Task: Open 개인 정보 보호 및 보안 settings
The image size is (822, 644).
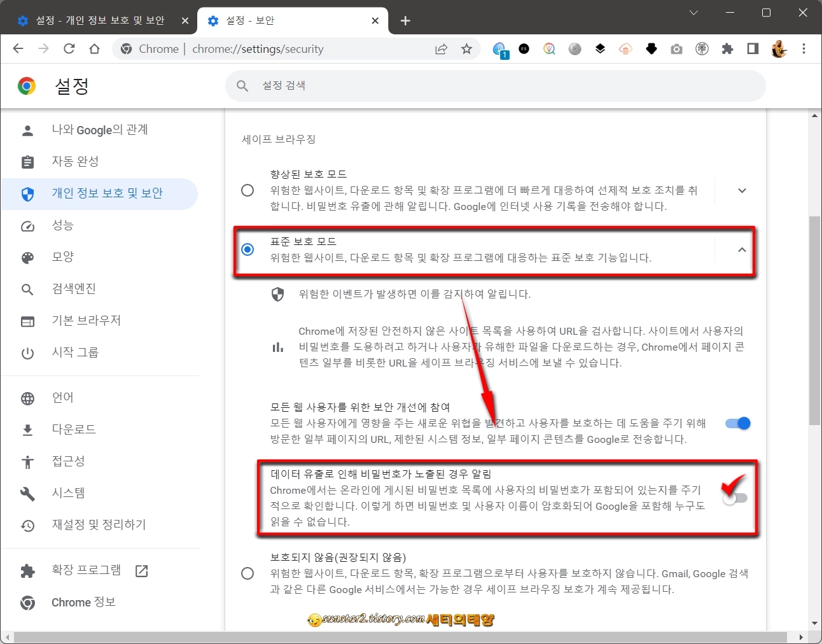Action: [108, 193]
